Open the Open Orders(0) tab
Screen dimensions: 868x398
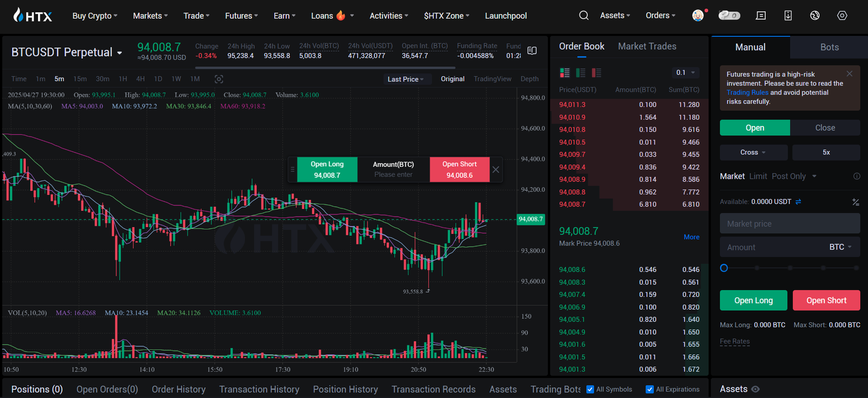pyautogui.click(x=107, y=389)
